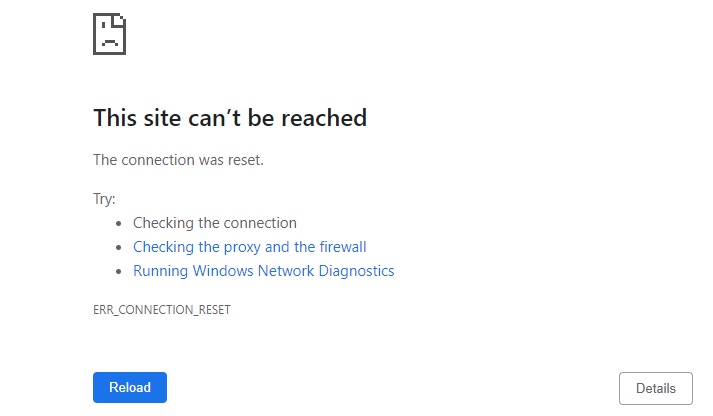Open the Details button
Screen dimensions: 713x416
655,388
